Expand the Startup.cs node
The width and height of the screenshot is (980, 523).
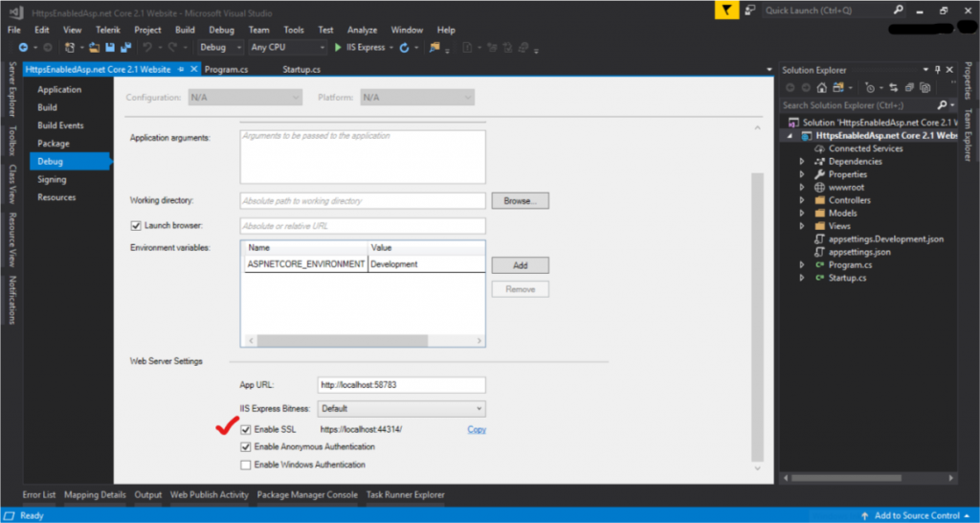802,278
